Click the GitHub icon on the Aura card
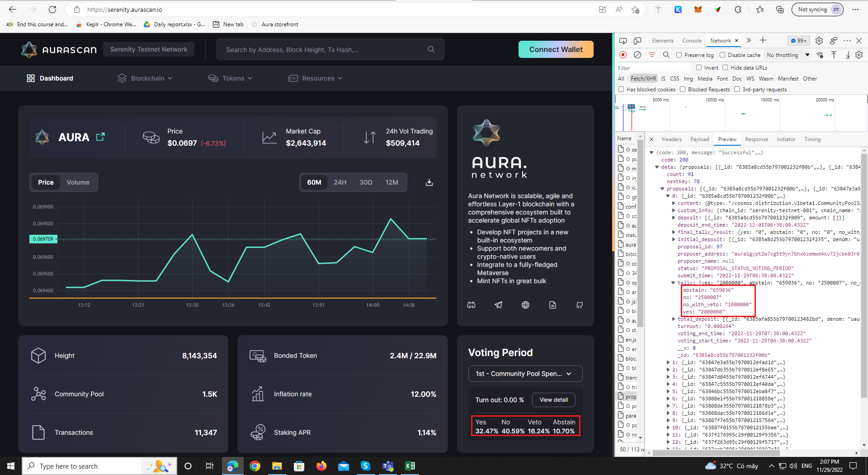This screenshot has height=475, width=868. click(x=579, y=305)
